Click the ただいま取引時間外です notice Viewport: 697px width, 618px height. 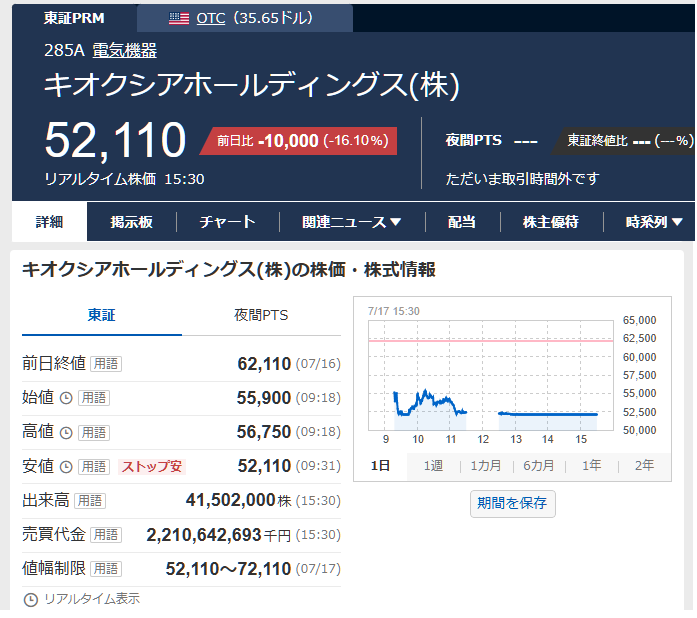coord(523,180)
